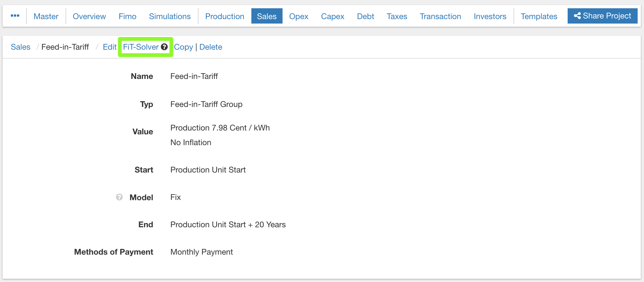644x282 pixels.
Task: Edit the Feed-in-Tariff entry
Action: [x=109, y=47]
